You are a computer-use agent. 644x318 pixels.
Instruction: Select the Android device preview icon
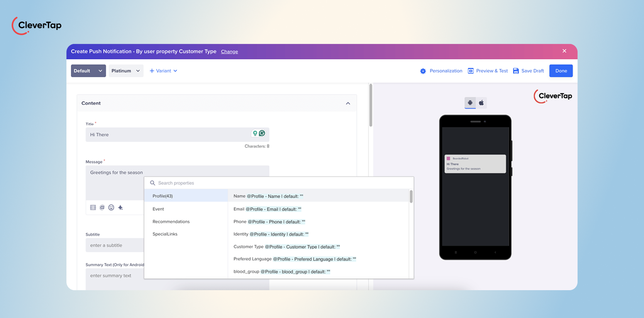pos(470,103)
